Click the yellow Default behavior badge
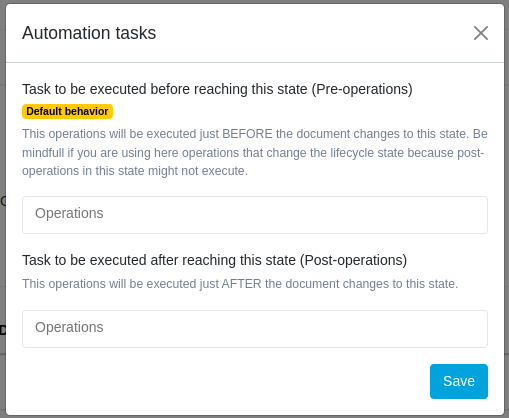This screenshot has width=509, height=418. click(x=67, y=111)
